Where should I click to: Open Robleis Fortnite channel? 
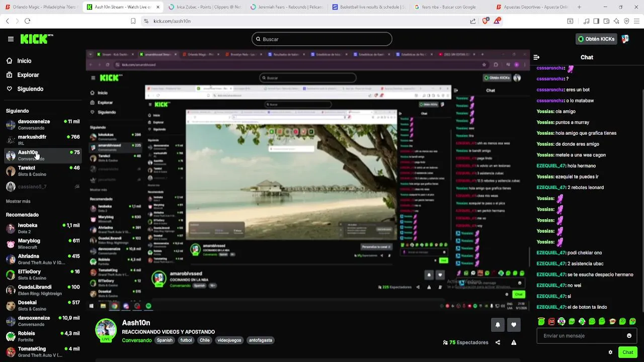click(42, 336)
